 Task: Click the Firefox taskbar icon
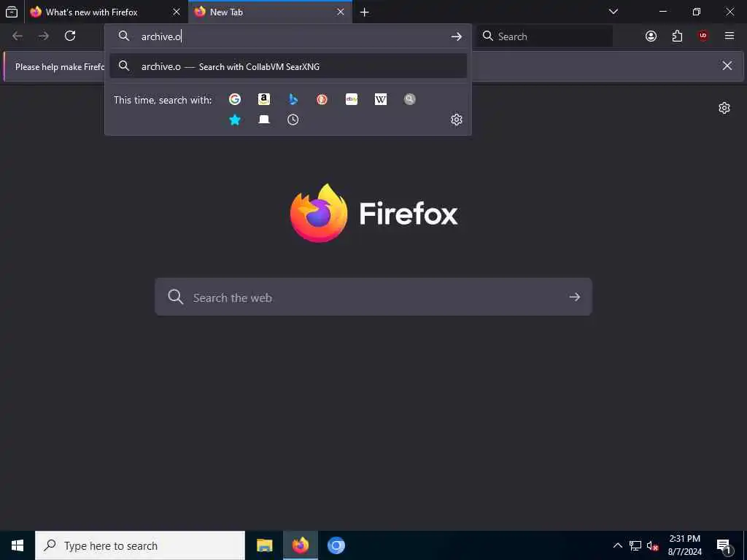tap(300, 545)
